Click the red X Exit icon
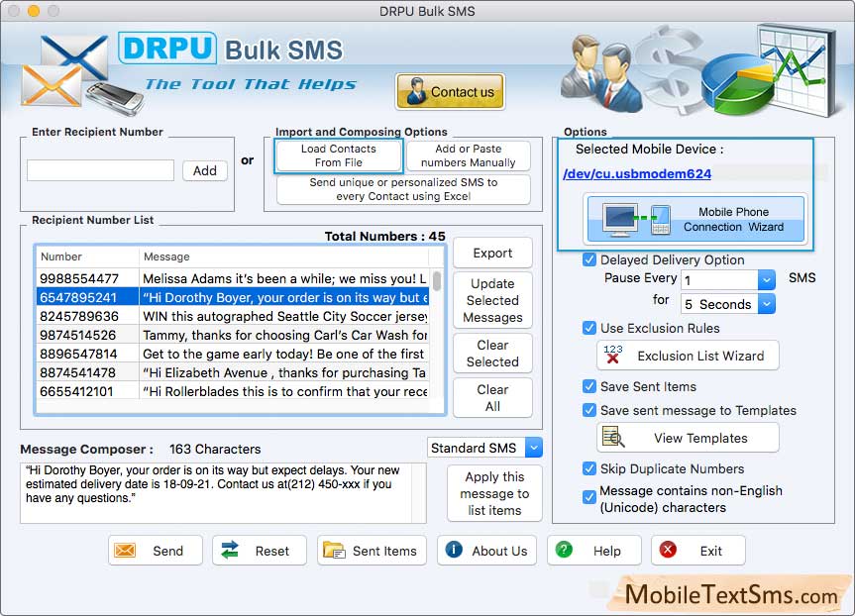Image resolution: width=855 pixels, height=616 pixels. (x=668, y=550)
